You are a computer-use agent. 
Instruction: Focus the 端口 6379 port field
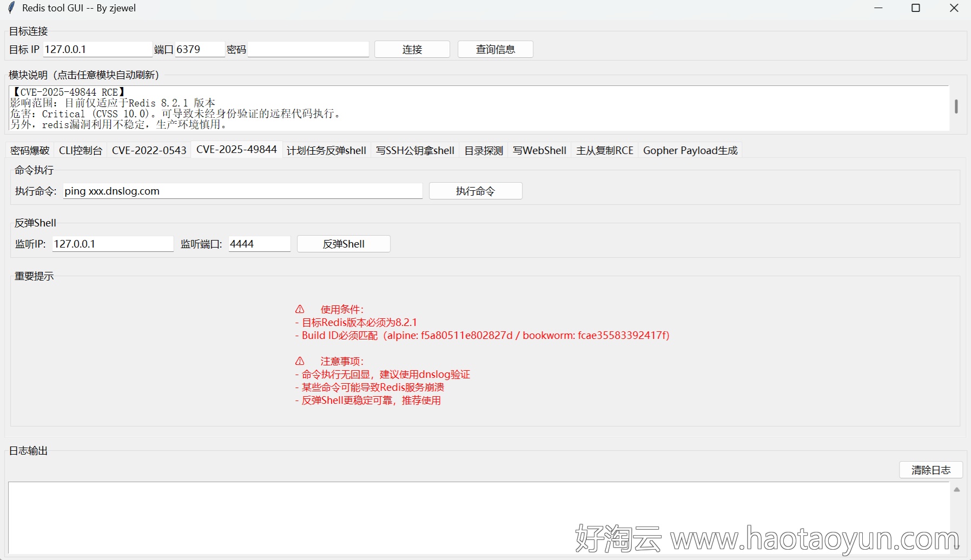click(200, 49)
